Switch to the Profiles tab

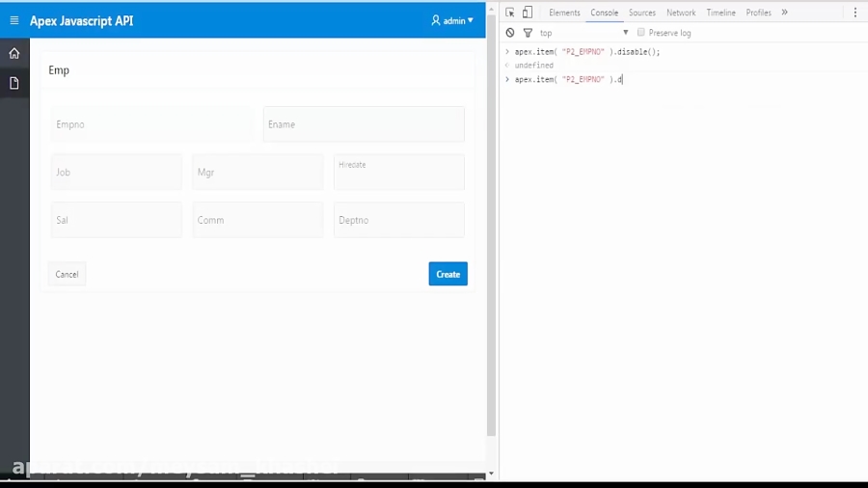click(758, 13)
